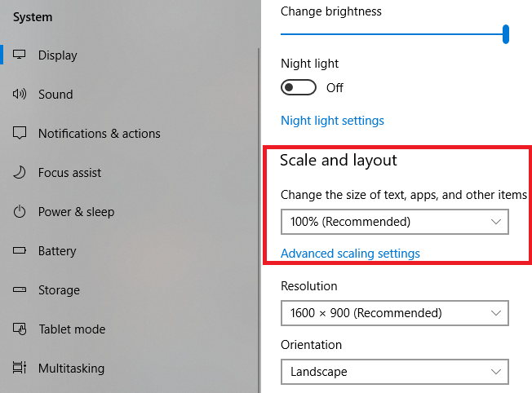Screen dimensions: 532x393
Task: Click the Battery icon in sidebar
Action: click(x=20, y=251)
